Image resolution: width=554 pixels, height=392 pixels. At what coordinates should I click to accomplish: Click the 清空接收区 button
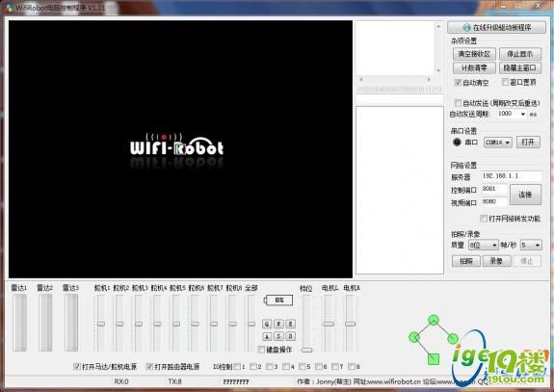pos(474,54)
